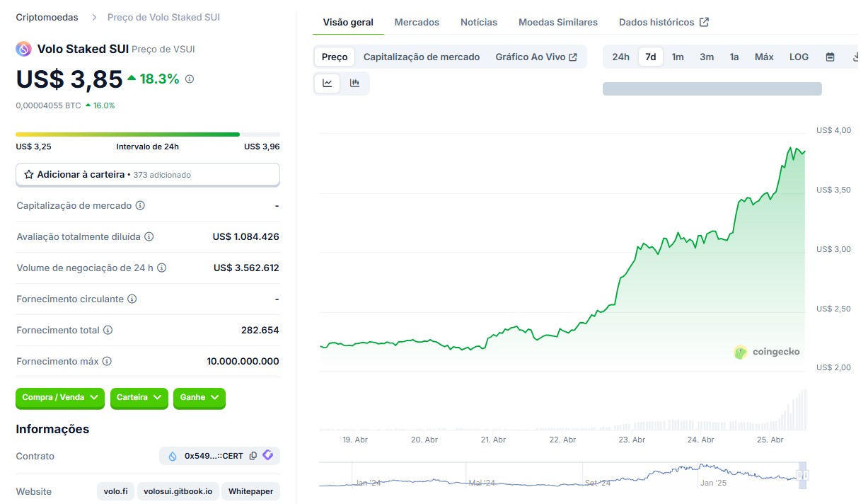The width and height of the screenshot is (868, 504).
Task: Click the grey loading bar under time ranges
Action: point(712,88)
